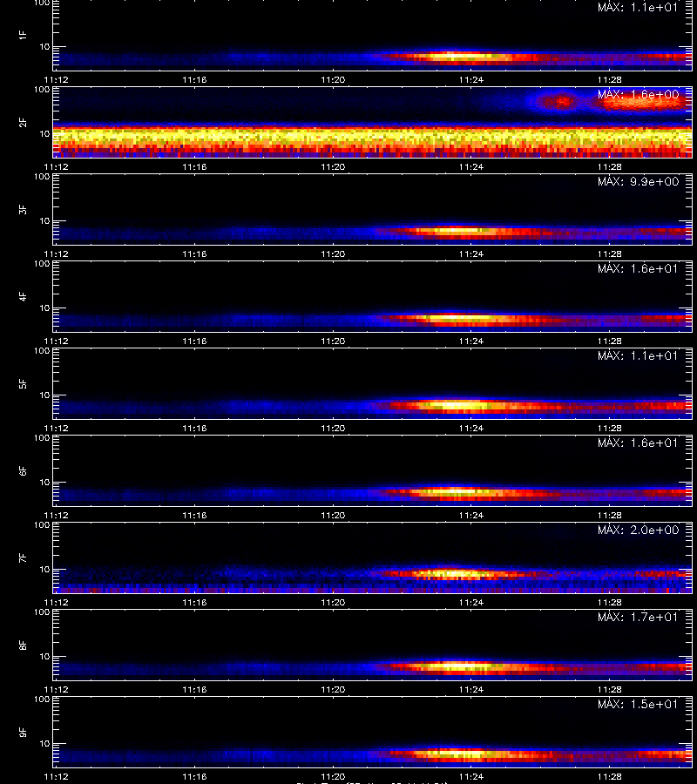Select the 'MAX: 1.1e+01' label in the 5F panel
This screenshot has height=784, width=697.
(638, 355)
